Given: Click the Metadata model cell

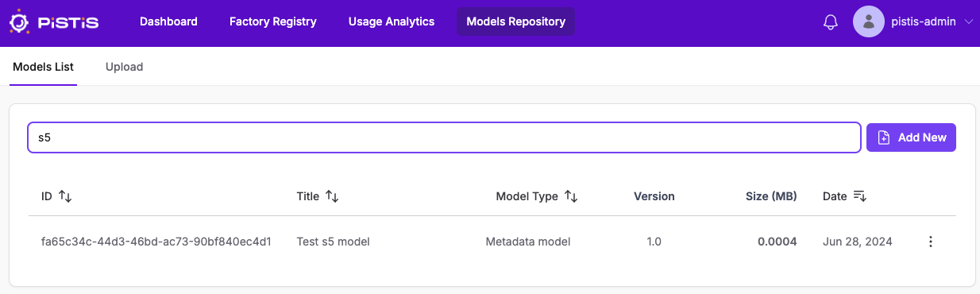Looking at the screenshot, I should tap(528, 242).
